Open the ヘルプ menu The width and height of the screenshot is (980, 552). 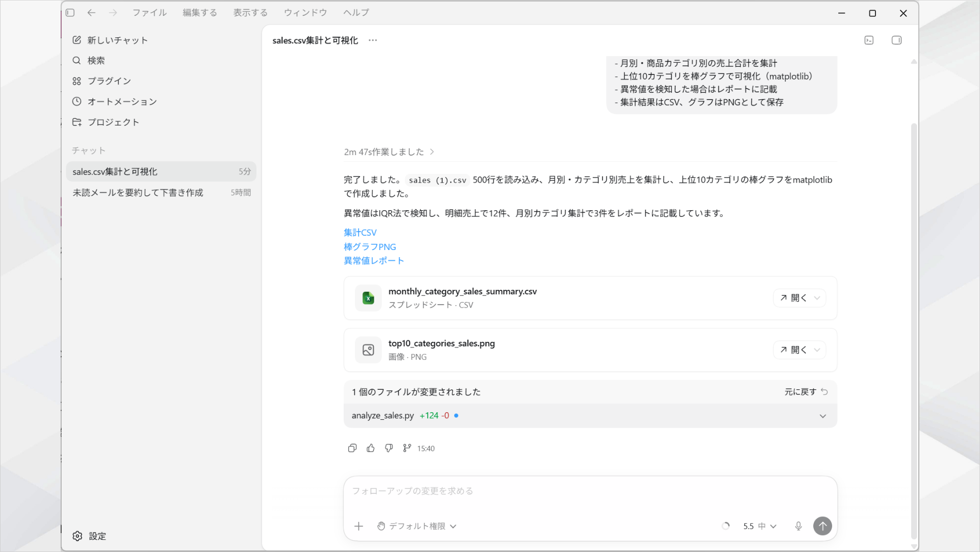coord(356,13)
